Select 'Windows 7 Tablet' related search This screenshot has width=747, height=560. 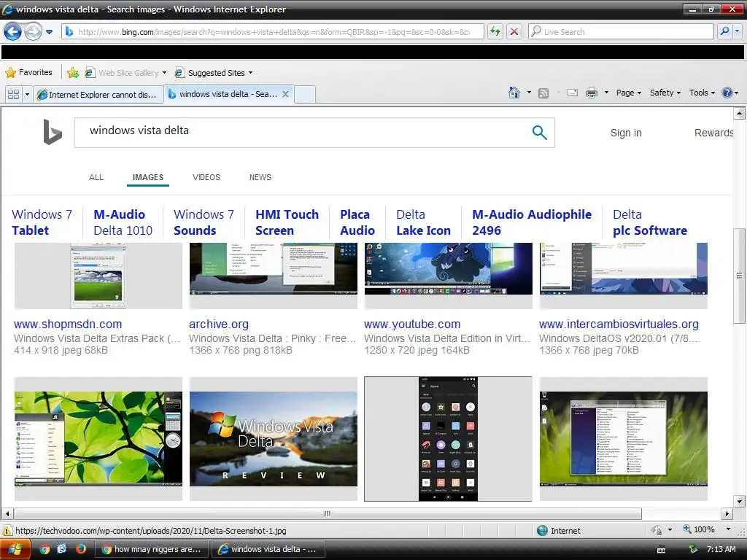[x=42, y=222]
